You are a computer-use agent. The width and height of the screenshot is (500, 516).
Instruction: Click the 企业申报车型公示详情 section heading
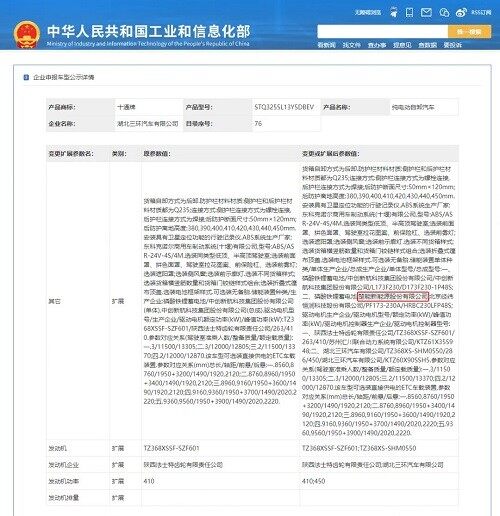(x=64, y=77)
